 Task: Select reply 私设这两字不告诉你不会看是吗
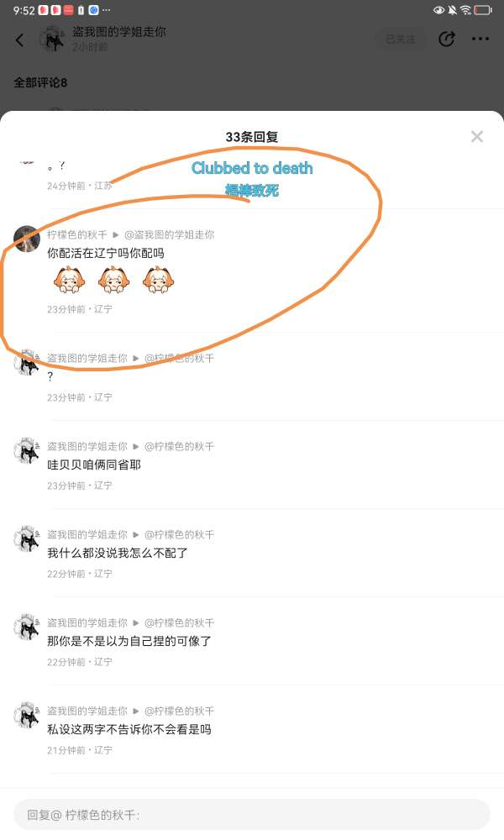pyautogui.click(x=129, y=729)
